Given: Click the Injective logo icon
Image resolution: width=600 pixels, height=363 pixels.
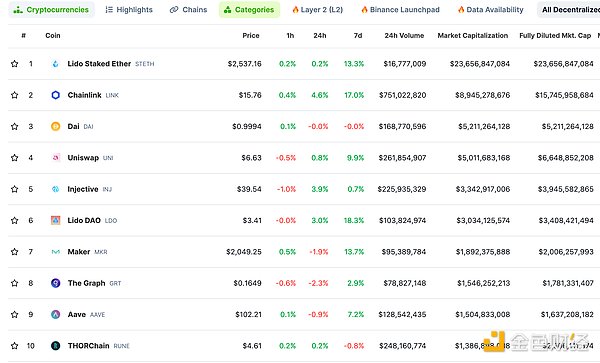Looking at the screenshot, I should 55,189.
